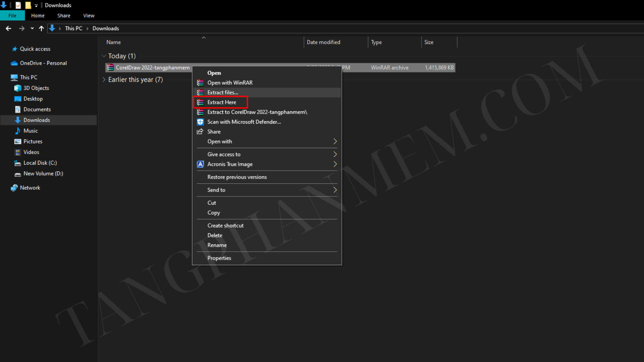The image size is (644, 362).
Task: Click the back arrow navigation icon
Action: [9, 28]
